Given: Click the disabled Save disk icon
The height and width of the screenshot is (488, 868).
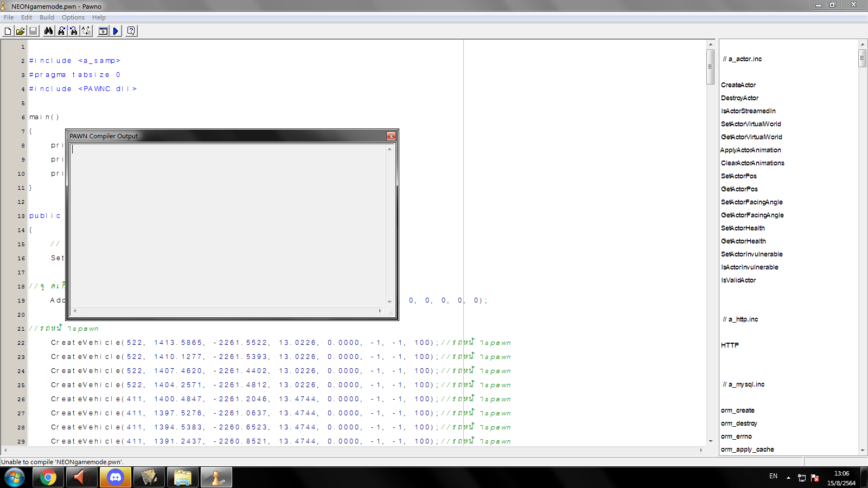Looking at the screenshot, I should pyautogui.click(x=33, y=31).
